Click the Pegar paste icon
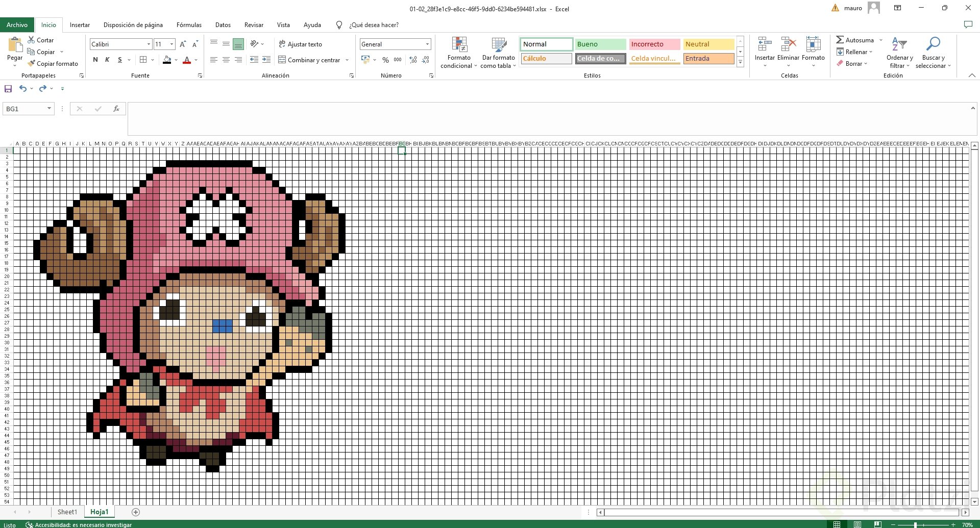 click(x=15, y=45)
